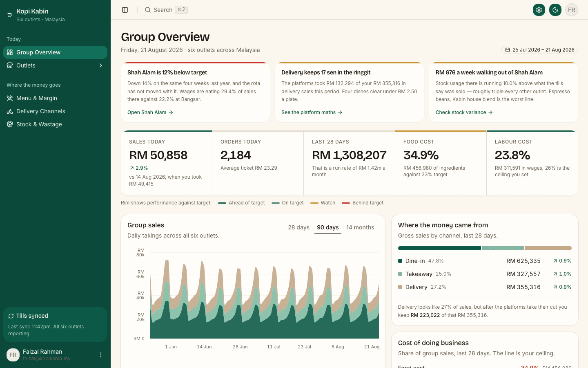Click the Delivery segment of channel bar

click(548, 248)
